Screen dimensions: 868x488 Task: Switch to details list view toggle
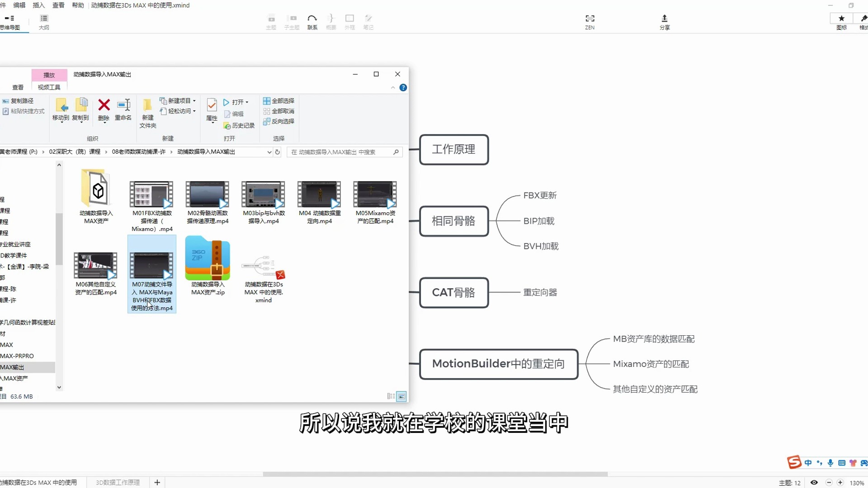click(x=391, y=396)
